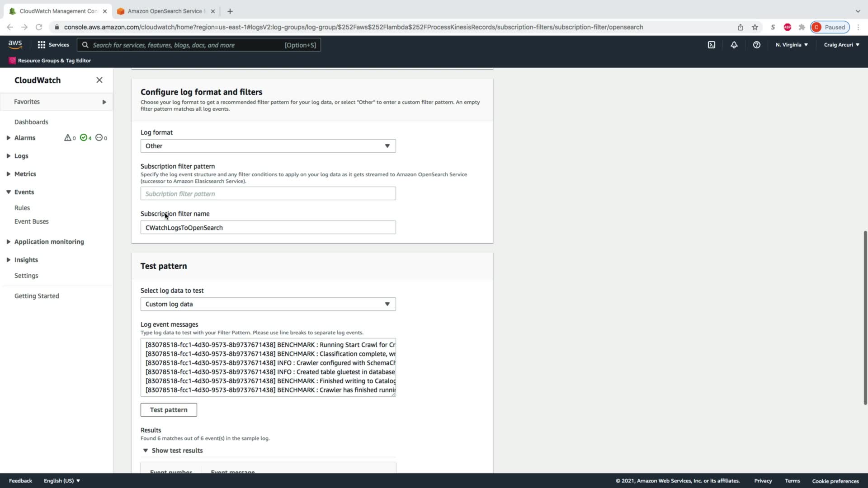868x488 pixels.
Task: Bookmark this page with star icon
Action: [755, 27]
